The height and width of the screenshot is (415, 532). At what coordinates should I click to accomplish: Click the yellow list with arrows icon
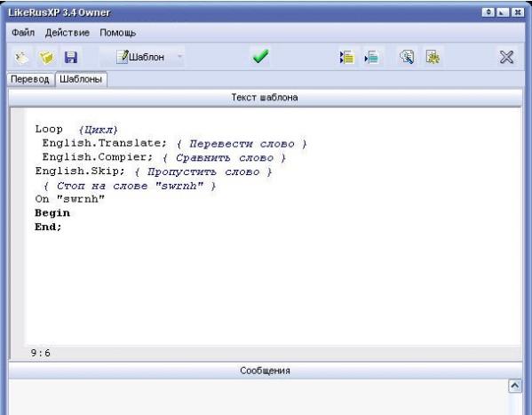[346, 57]
